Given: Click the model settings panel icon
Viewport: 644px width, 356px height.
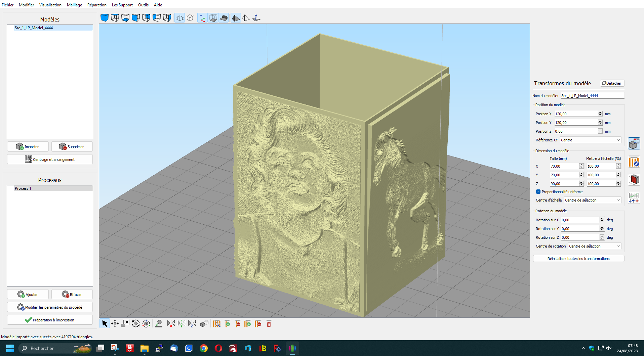Looking at the screenshot, I should (x=634, y=144).
